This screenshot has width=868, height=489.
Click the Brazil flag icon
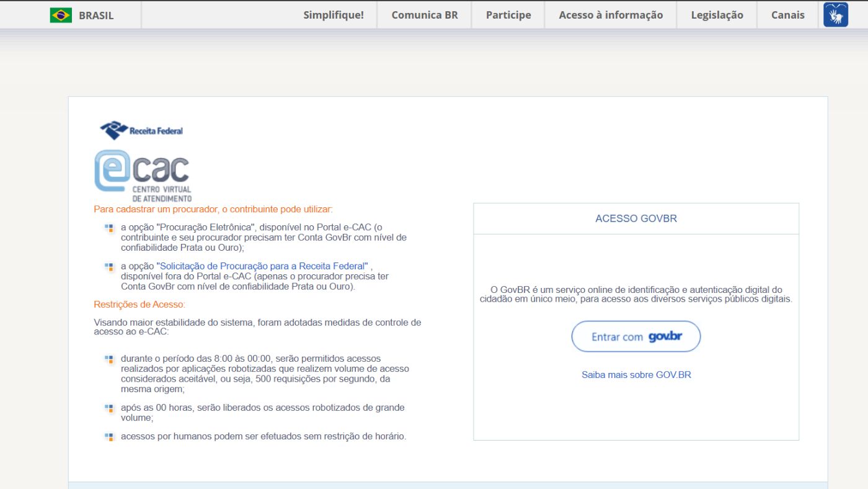(x=61, y=16)
